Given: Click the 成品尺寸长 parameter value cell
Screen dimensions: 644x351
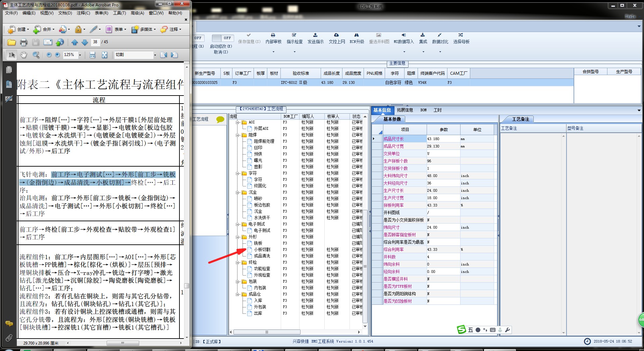Looking at the screenshot, I should coord(443,139).
